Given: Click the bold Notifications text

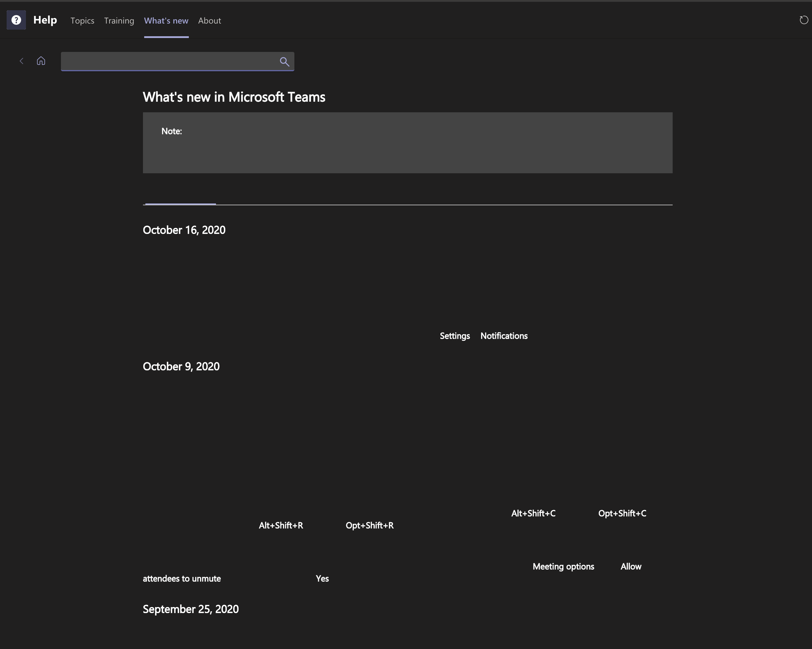Looking at the screenshot, I should click(x=504, y=336).
